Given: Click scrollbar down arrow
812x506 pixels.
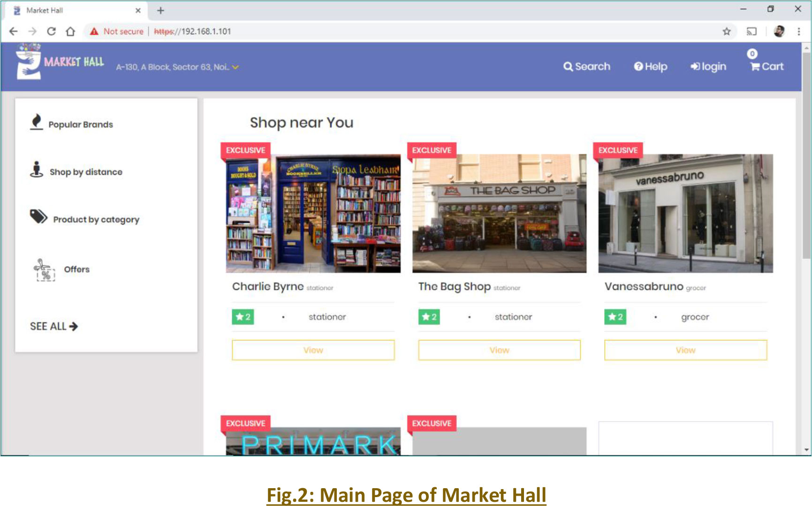Looking at the screenshot, I should point(807,449).
